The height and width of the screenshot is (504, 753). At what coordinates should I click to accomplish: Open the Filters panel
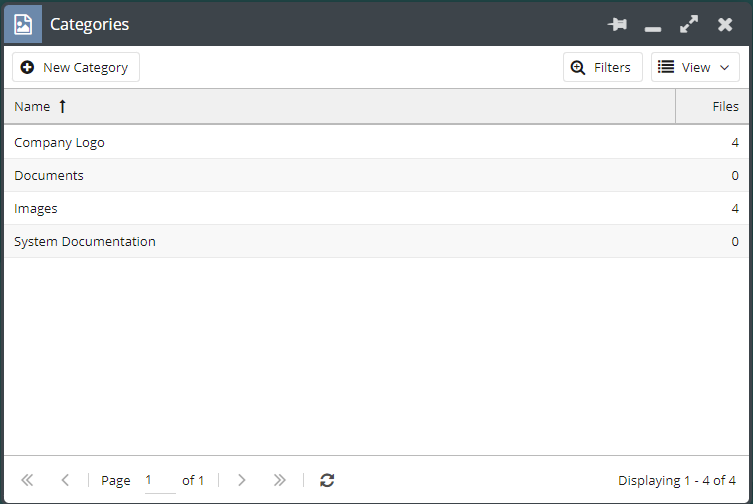602,67
